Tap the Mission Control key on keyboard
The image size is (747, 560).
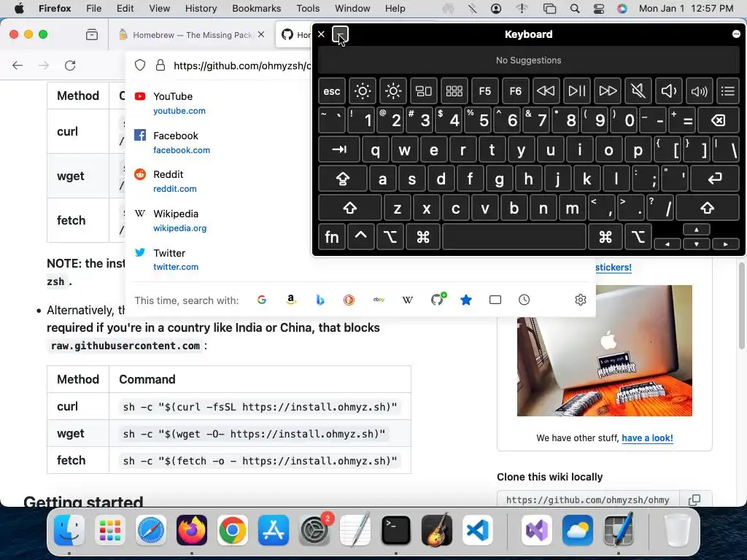tap(424, 91)
